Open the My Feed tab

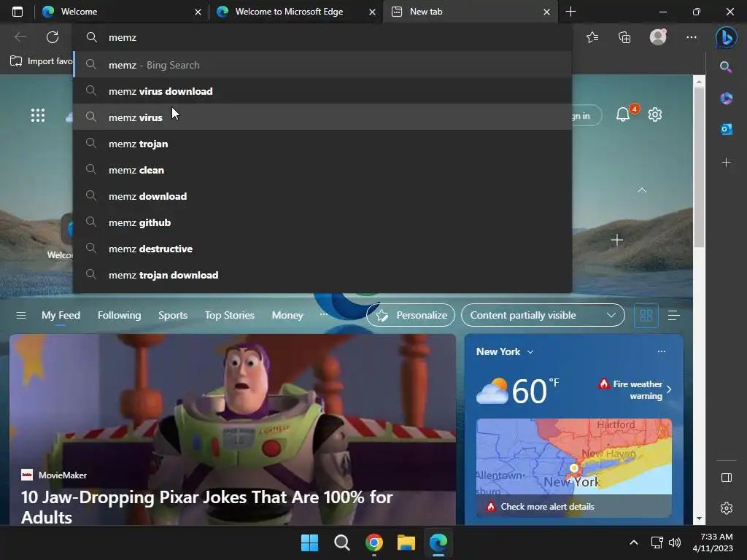(x=61, y=315)
